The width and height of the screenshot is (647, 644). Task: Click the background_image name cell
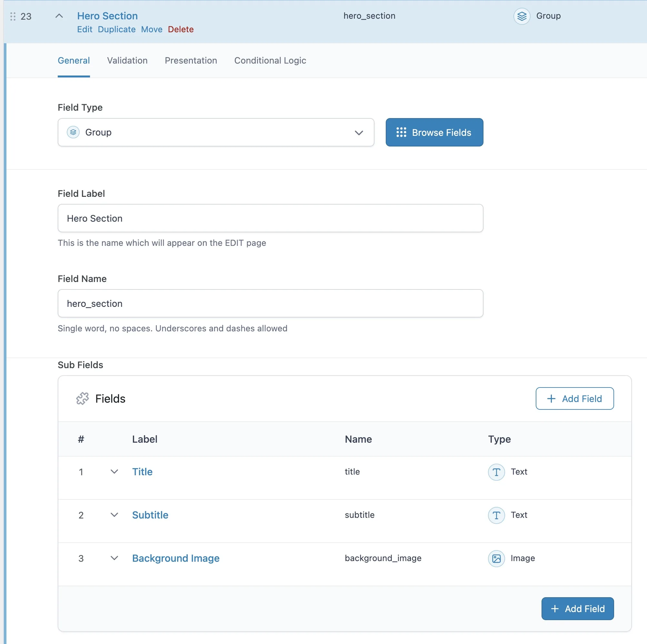tap(383, 558)
